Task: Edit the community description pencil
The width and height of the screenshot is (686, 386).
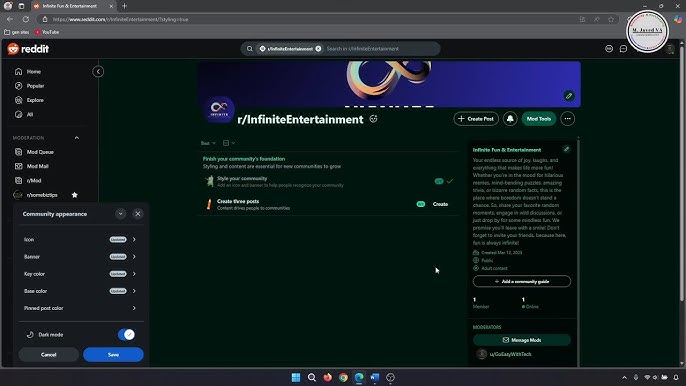Action: coord(566,149)
